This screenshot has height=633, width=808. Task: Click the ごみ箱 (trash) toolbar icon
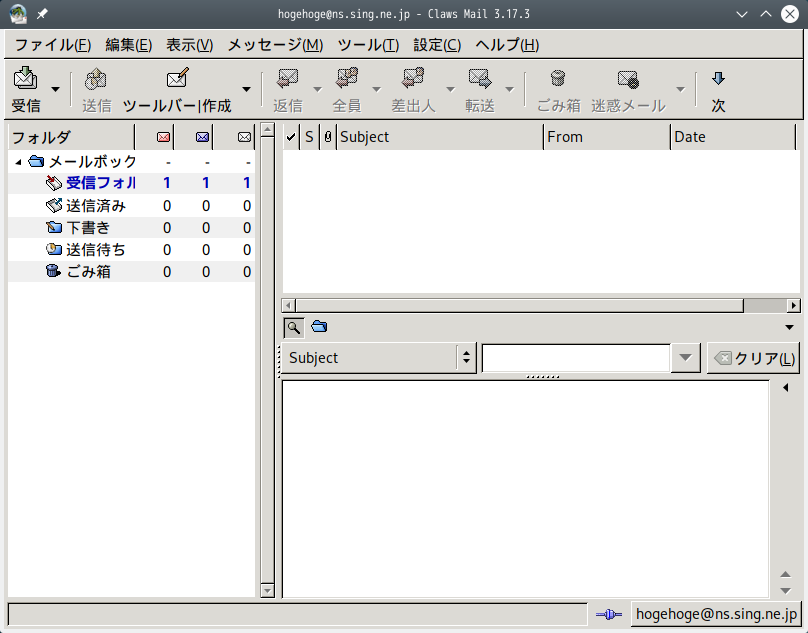point(558,78)
